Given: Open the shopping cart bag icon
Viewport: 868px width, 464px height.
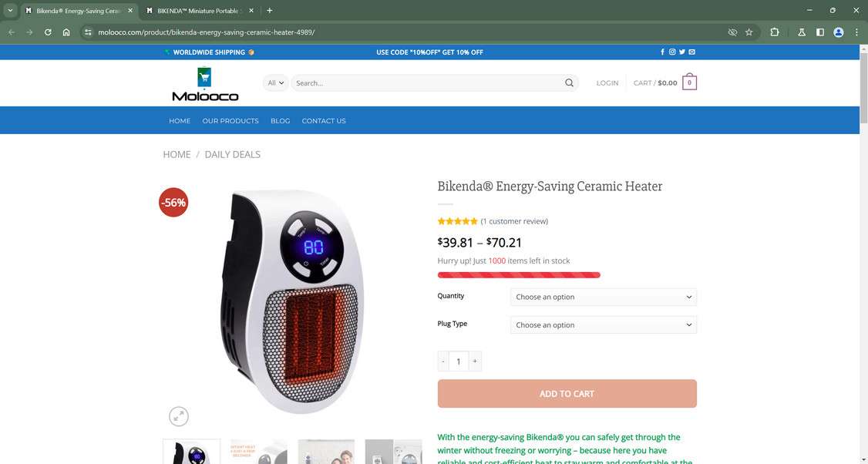Looking at the screenshot, I should coord(689,82).
